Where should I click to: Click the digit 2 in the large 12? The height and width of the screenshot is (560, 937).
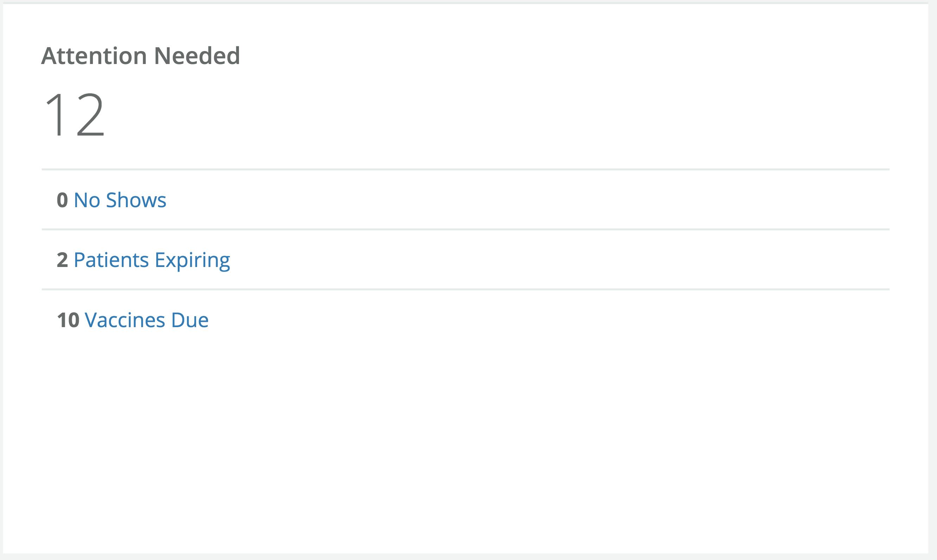pyautogui.click(x=90, y=114)
